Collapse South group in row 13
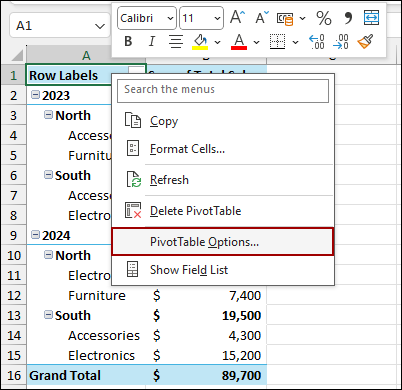The height and width of the screenshot is (390, 402). coord(48,315)
